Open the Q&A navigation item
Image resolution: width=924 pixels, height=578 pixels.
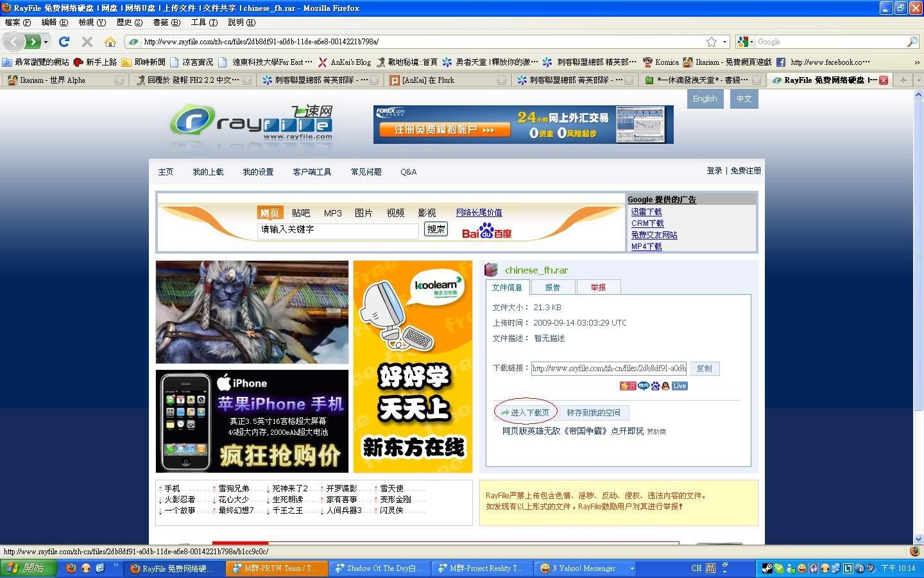click(408, 171)
